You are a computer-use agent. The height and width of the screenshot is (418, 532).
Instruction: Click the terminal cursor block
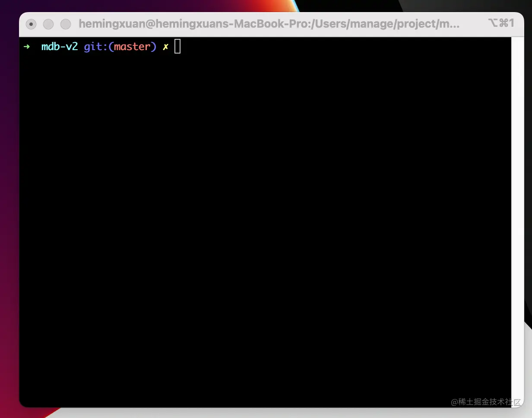click(x=177, y=47)
